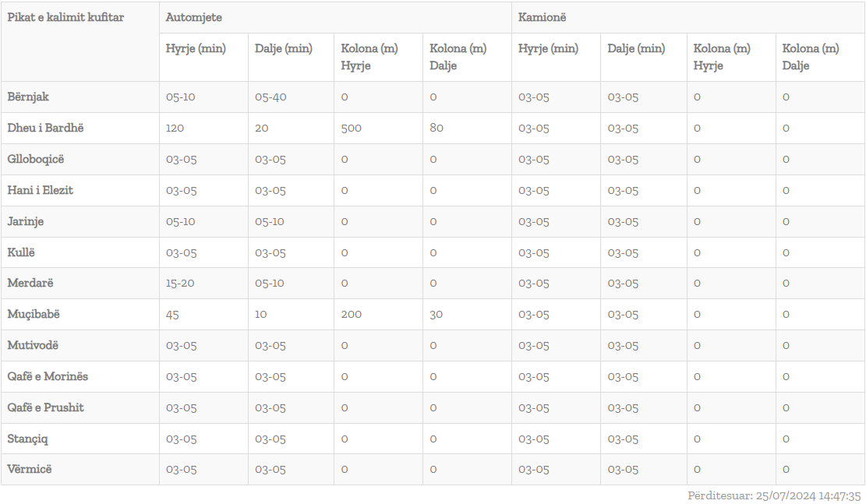This screenshot has height=504, width=866.
Task: Click the 120 entry time for Dheu i Bardhë
Action: [175, 128]
